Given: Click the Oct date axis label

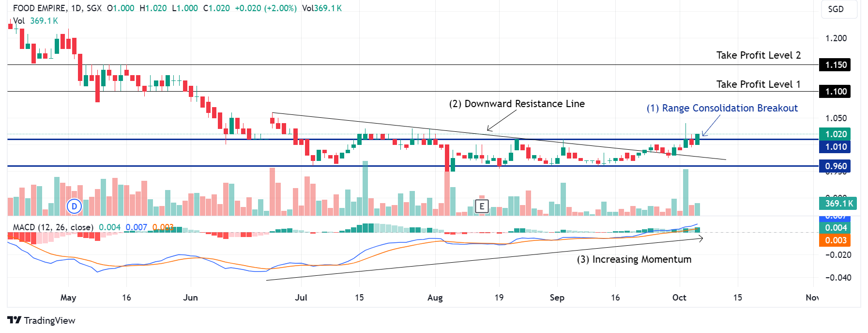Looking at the screenshot, I should (680, 298).
